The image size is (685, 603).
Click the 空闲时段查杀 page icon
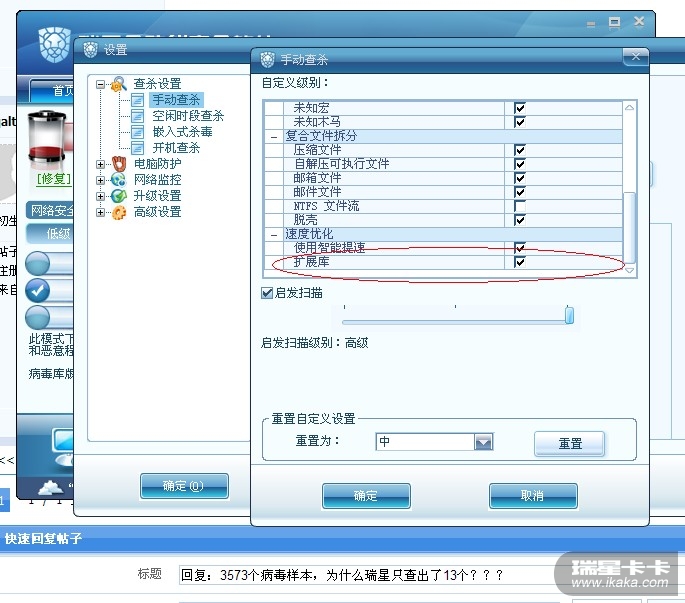click(x=137, y=116)
